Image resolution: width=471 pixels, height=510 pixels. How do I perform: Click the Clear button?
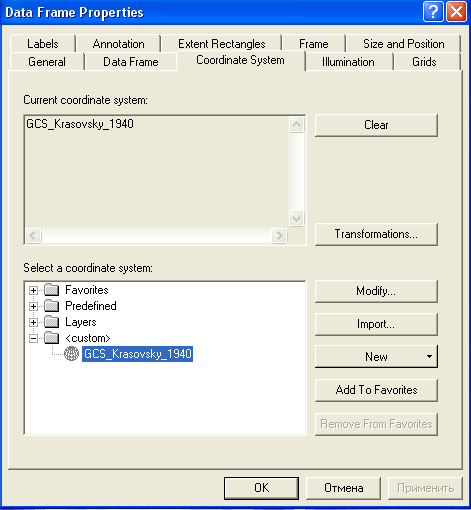pos(376,125)
